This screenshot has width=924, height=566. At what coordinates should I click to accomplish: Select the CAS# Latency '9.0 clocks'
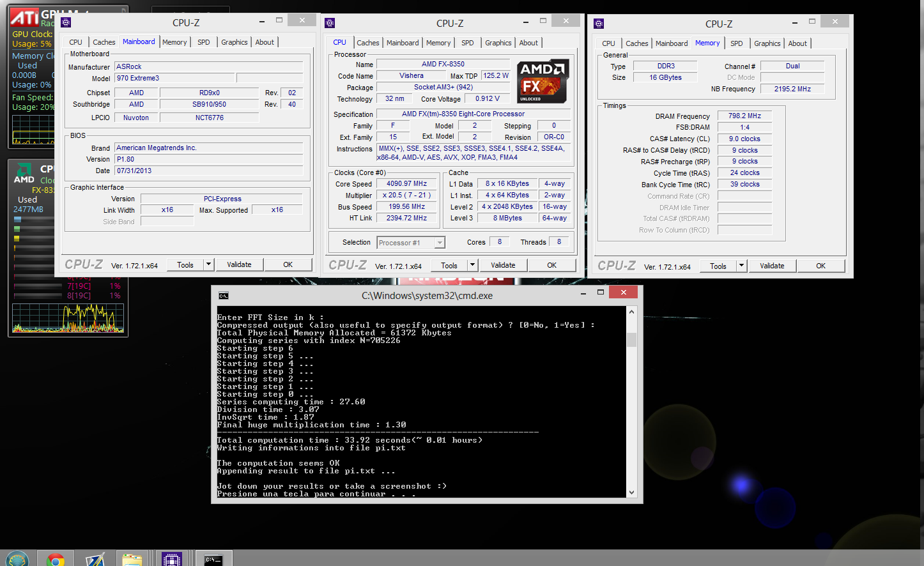click(x=745, y=139)
